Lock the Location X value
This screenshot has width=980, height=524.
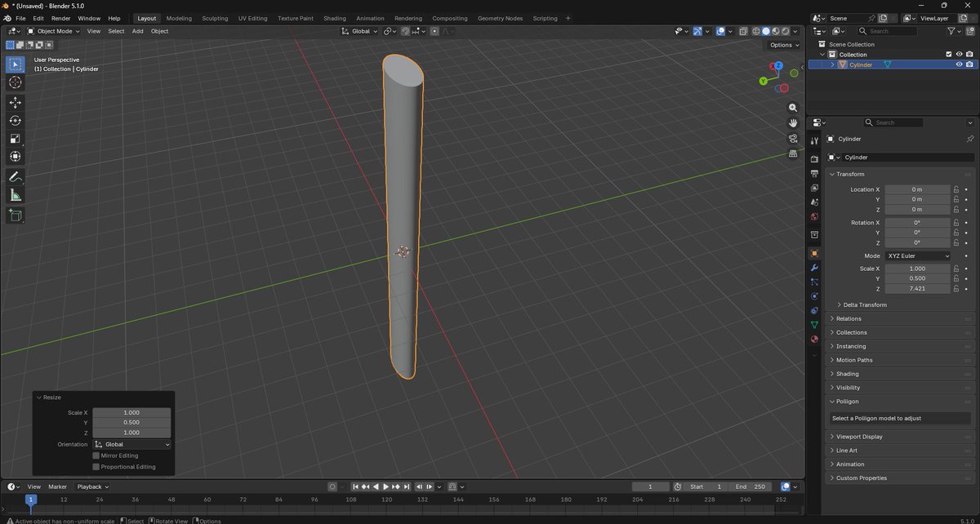click(x=955, y=189)
